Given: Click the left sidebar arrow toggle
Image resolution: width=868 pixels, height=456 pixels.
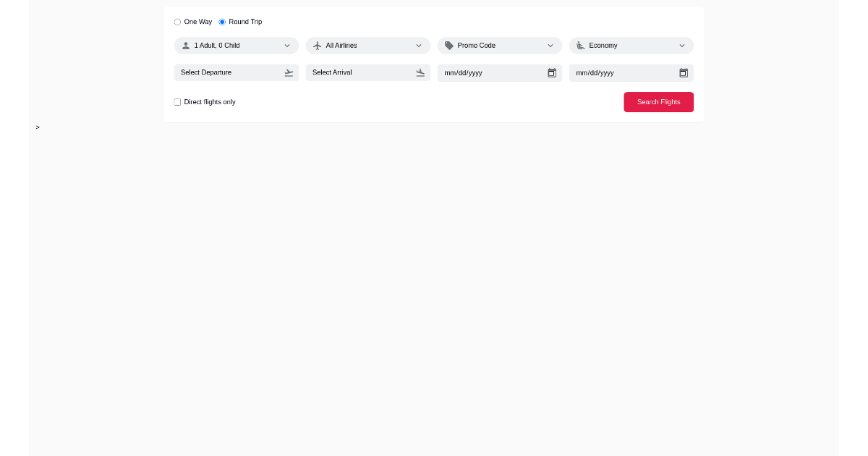Looking at the screenshot, I should [37, 127].
